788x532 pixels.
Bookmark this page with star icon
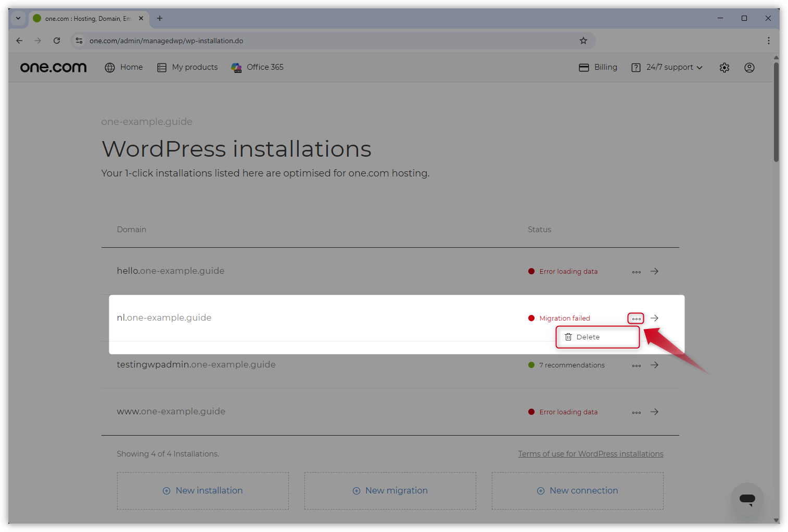coord(583,41)
